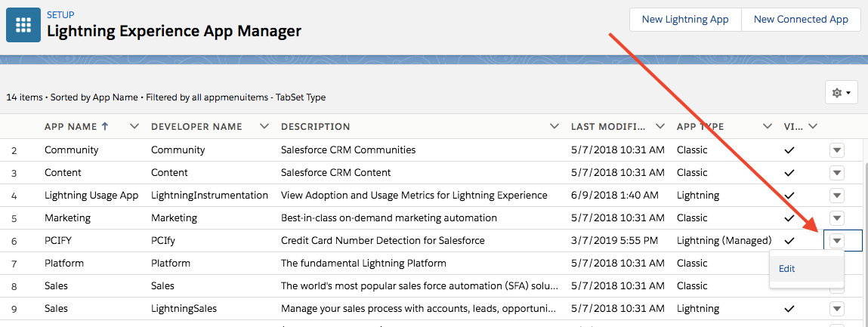
Task: Click Salesforce CRM Content description
Action: (x=336, y=173)
